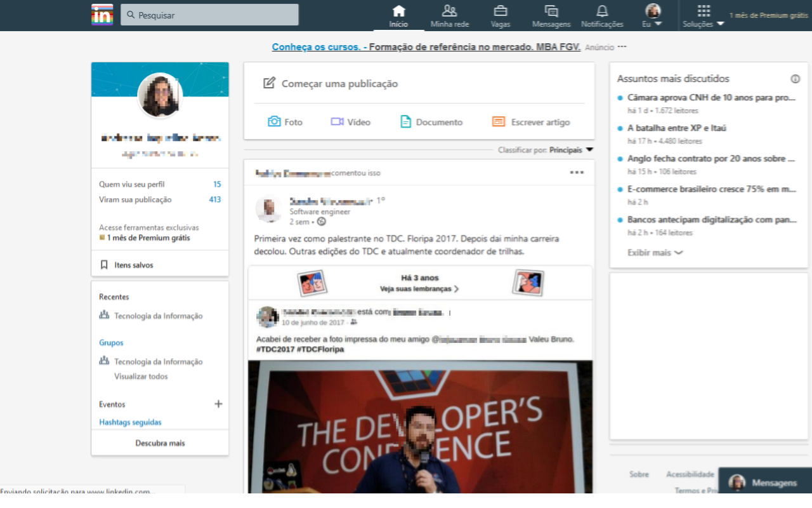
Task: Expand Exibir mais trending topics
Action: [655, 253]
